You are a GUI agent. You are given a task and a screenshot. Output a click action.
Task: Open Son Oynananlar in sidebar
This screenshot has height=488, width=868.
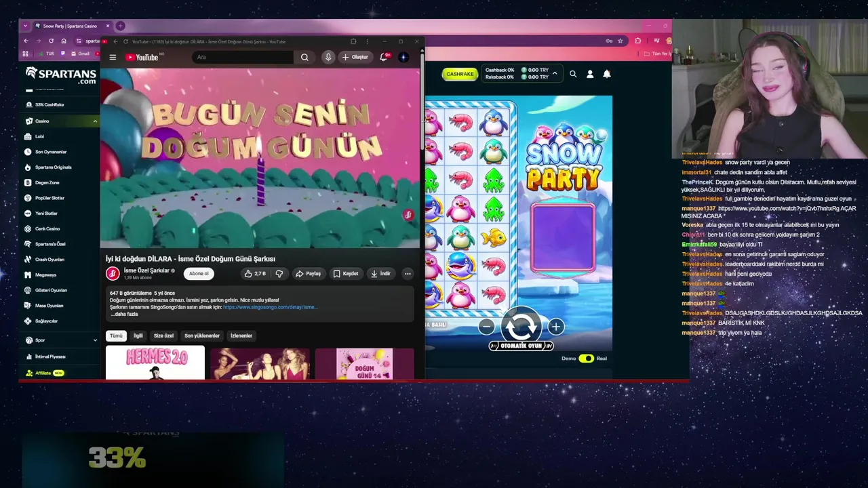pyautogui.click(x=51, y=152)
